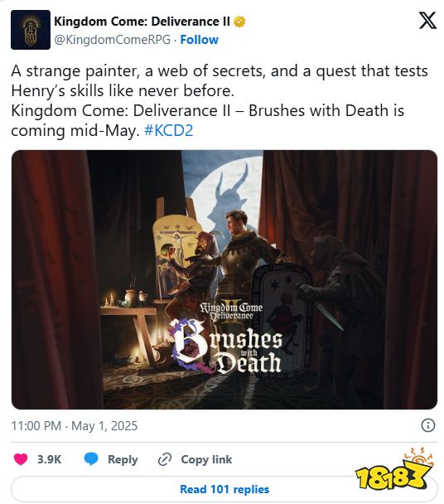Follow the KingdomComeRPG account

click(x=199, y=40)
